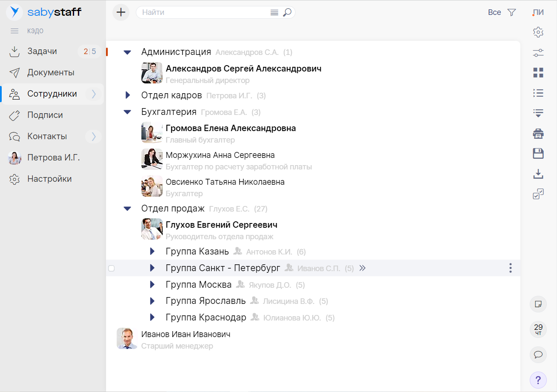This screenshot has width=557, height=392.
Task: Open display settings via the gear icon
Action: [x=538, y=32]
